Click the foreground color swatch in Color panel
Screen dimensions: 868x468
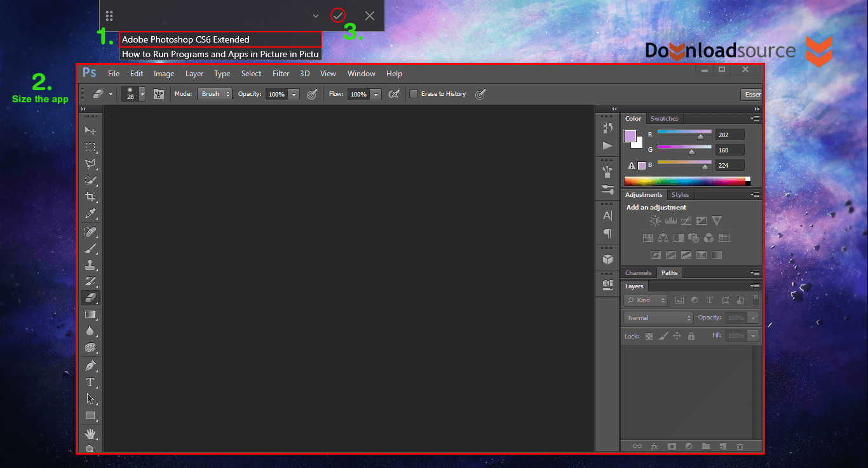(x=630, y=136)
